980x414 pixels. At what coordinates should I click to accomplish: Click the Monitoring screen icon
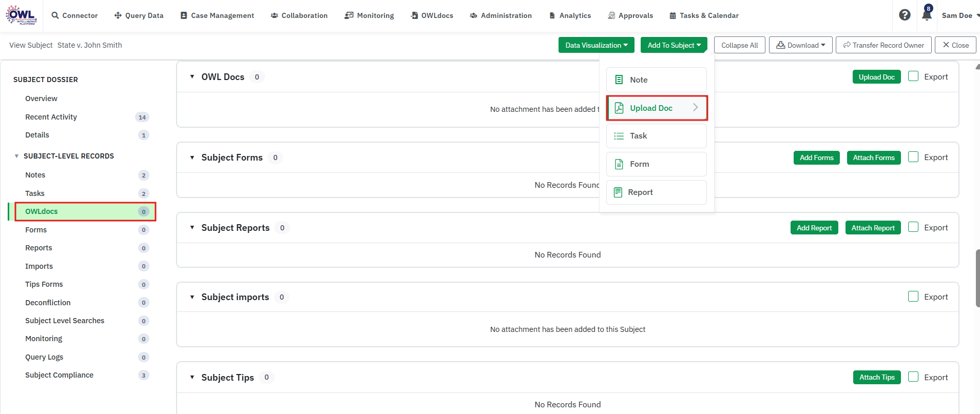(349, 15)
